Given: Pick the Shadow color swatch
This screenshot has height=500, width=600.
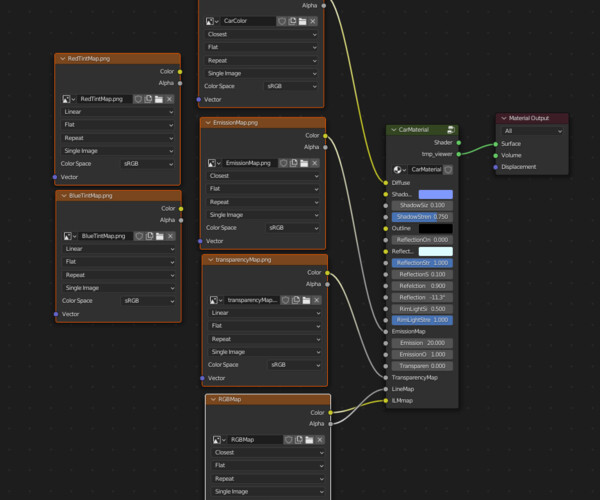Looking at the screenshot, I should tap(435, 195).
